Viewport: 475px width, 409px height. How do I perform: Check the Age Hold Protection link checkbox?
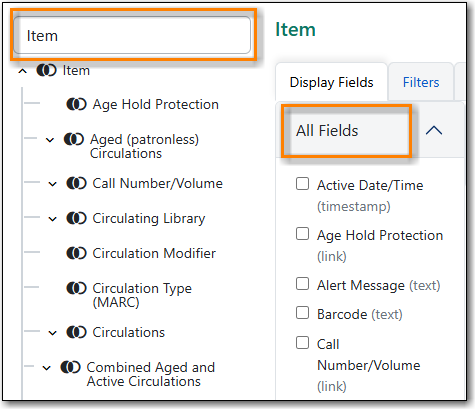pyautogui.click(x=302, y=234)
